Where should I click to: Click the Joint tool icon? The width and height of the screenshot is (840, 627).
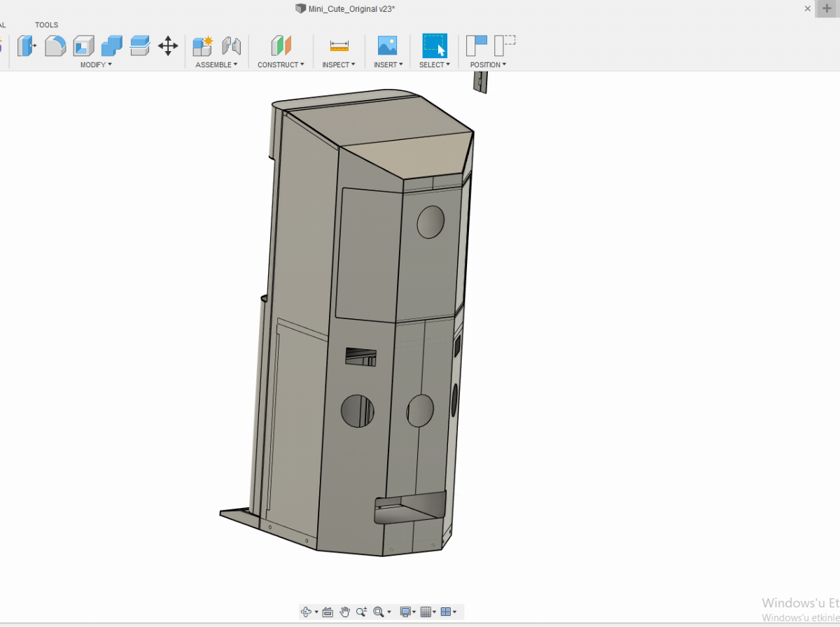(x=231, y=46)
